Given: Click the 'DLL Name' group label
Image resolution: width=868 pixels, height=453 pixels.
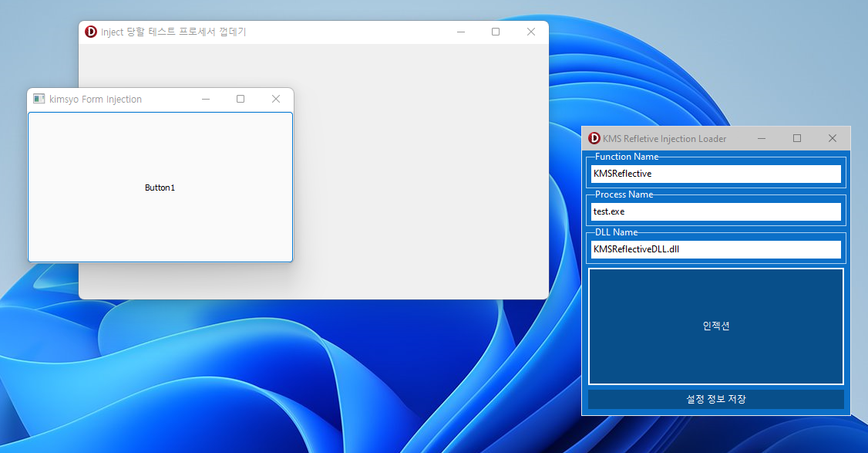Looking at the screenshot, I should tap(616, 232).
